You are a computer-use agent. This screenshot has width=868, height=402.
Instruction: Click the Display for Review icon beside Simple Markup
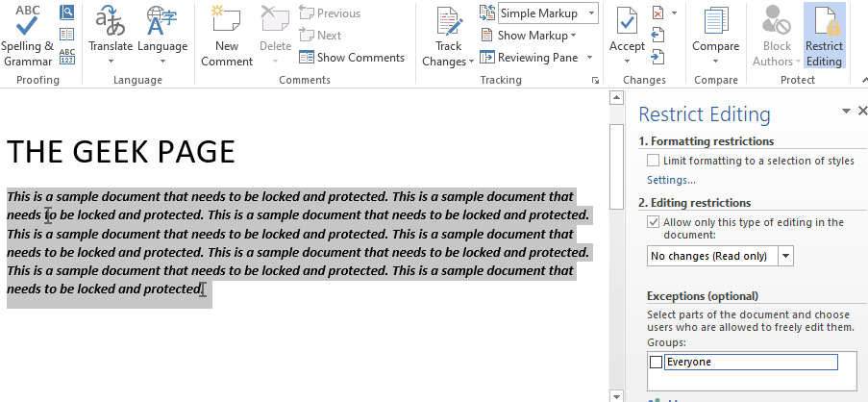(487, 13)
